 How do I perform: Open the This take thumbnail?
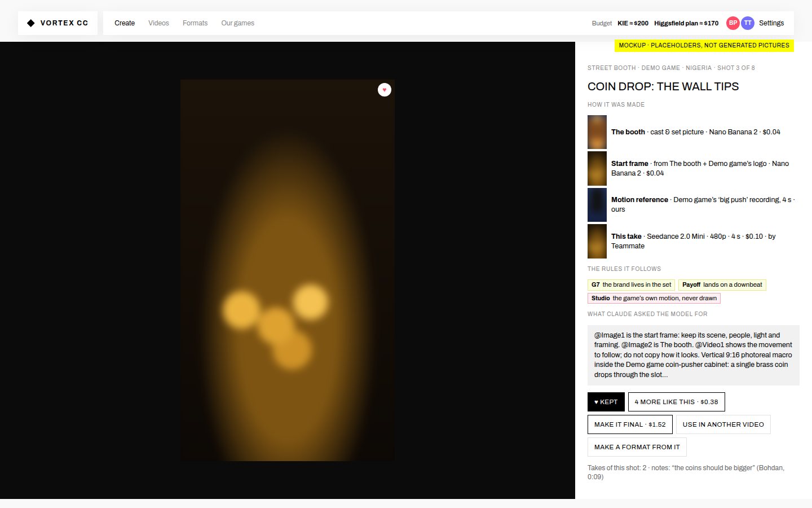(x=597, y=241)
